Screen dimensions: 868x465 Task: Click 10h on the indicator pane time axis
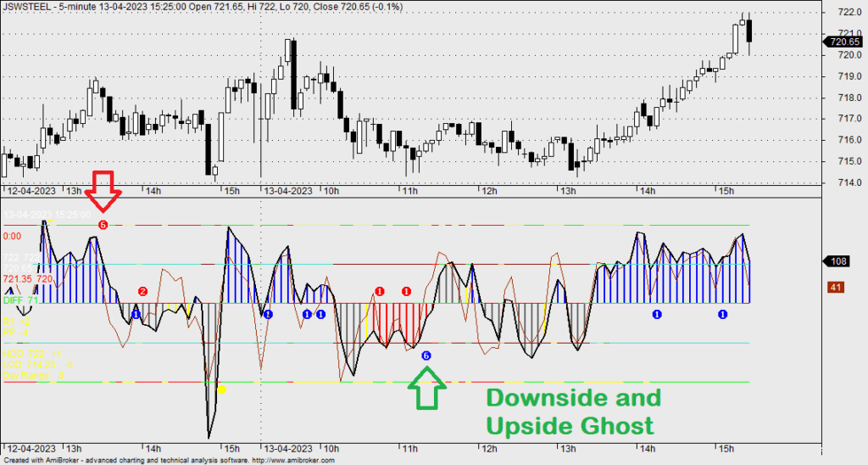coord(331,448)
